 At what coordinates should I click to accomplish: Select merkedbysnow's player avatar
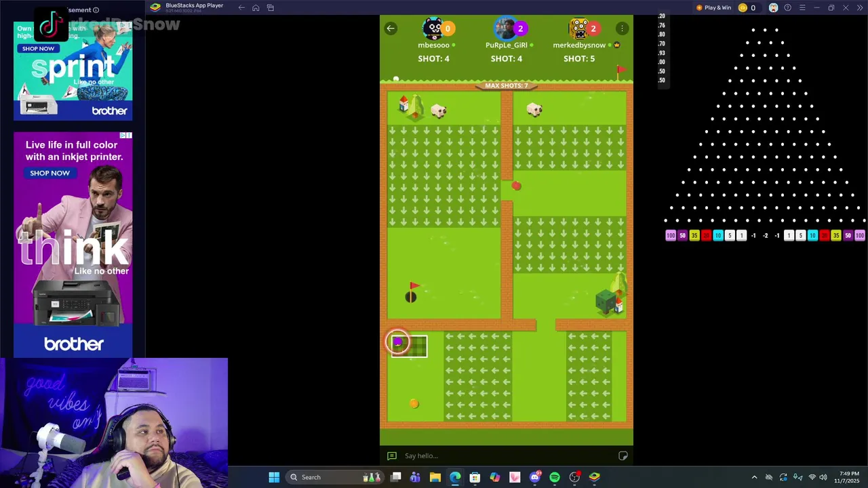(578, 28)
